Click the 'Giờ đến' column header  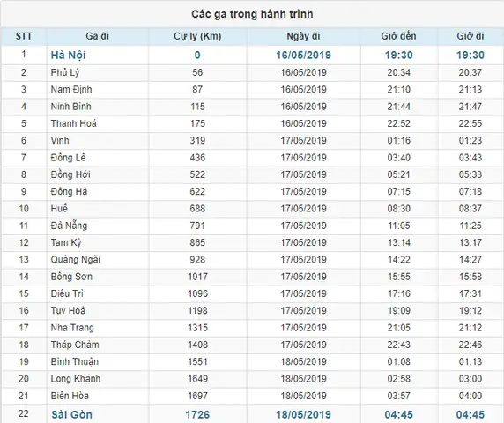[398, 36]
